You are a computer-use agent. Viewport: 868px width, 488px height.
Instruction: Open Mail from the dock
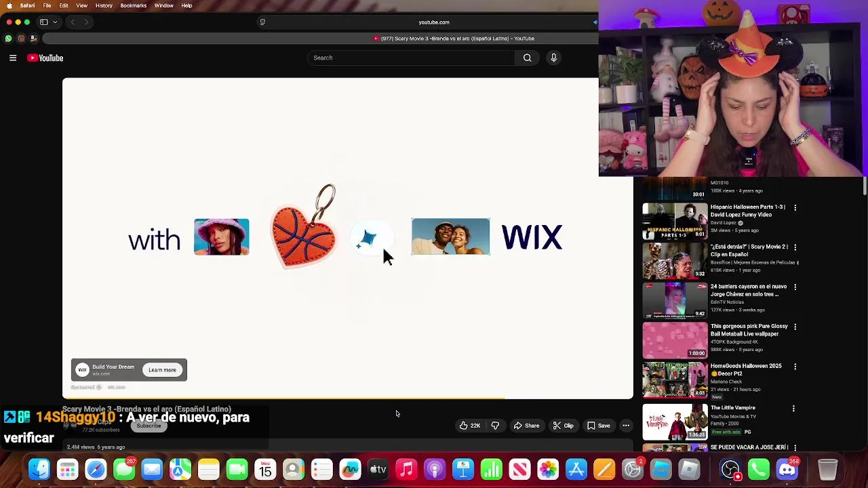coord(152,469)
